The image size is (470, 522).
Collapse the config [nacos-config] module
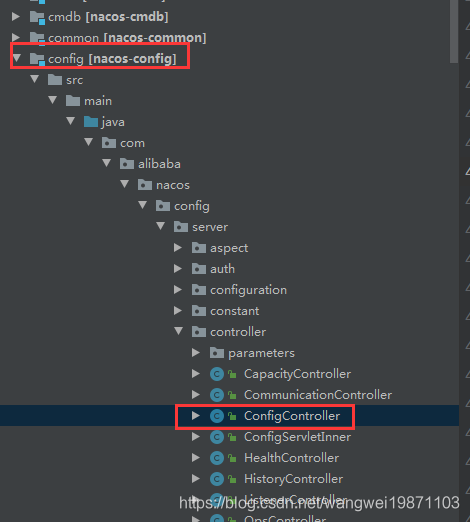17,58
